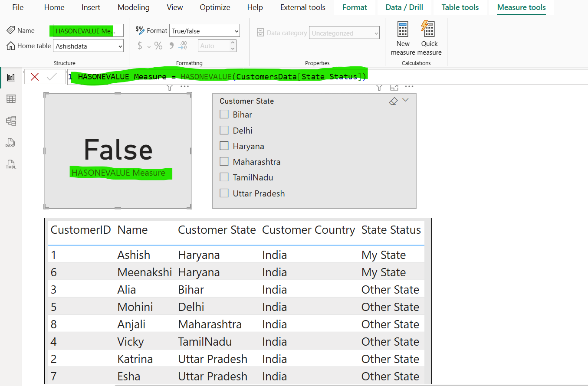Tick the Haryana state checkbox
The image size is (588, 386).
[224, 146]
